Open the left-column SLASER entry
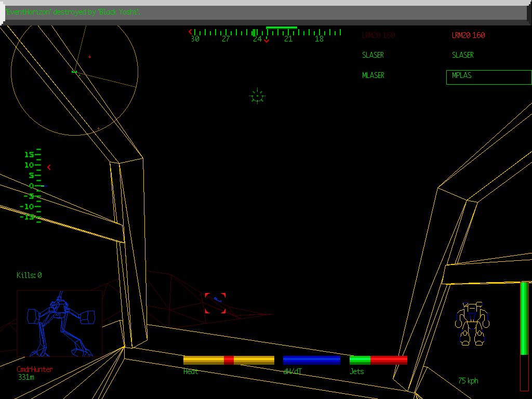Screen dimensions: 532x399 (x=373, y=55)
